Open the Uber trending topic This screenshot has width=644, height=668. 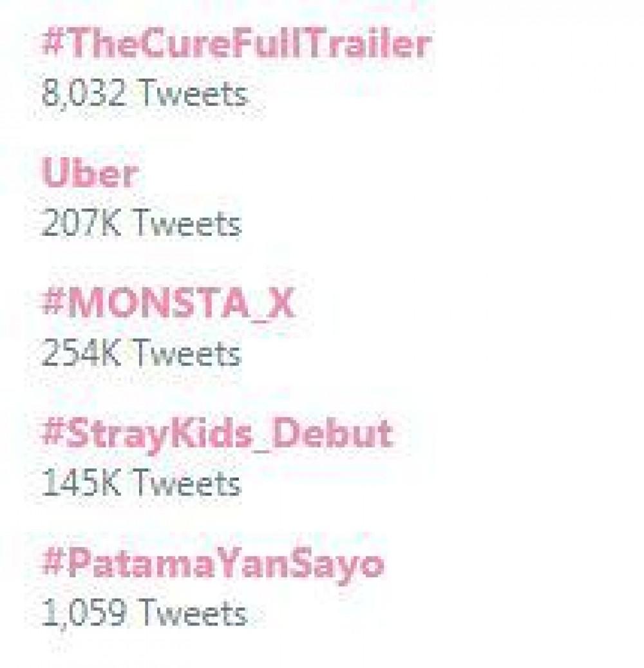(x=90, y=174)
